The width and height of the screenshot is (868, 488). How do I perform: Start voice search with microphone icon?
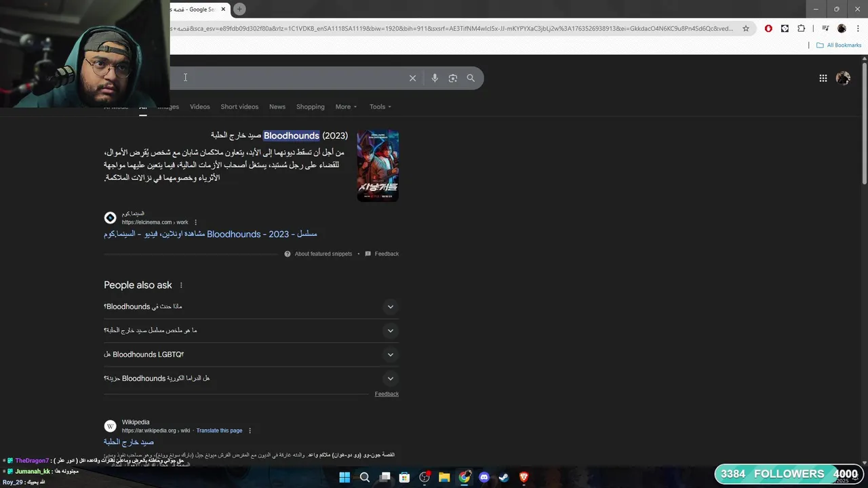coord(435,78)
